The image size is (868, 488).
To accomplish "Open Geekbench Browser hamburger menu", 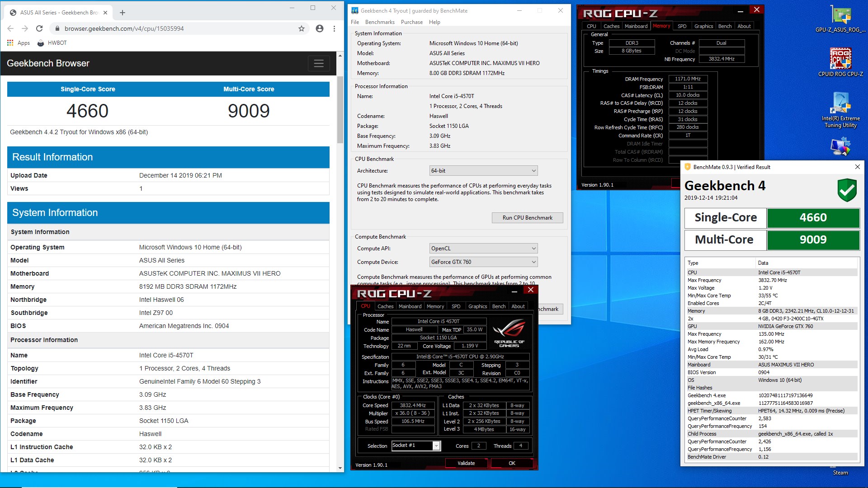I will pos(319,63).
